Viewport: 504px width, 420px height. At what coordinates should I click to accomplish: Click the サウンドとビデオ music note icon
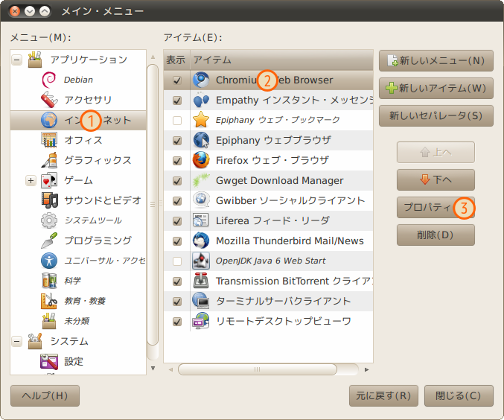pyautogui.click(x=49, y=200)
